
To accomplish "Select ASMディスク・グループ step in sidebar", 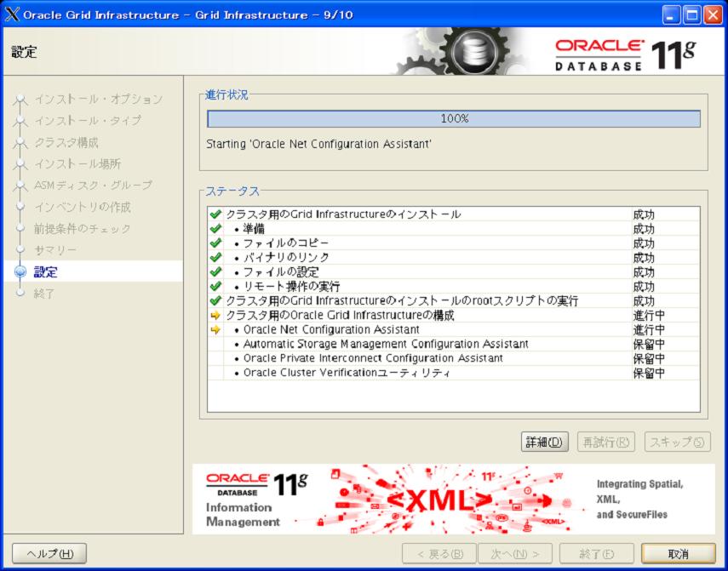I will coord(93,185).
